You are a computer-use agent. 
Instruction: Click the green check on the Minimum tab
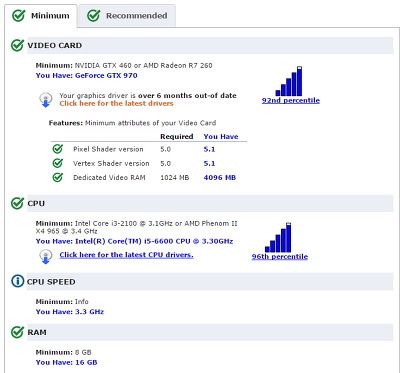[x=18, y=16]
